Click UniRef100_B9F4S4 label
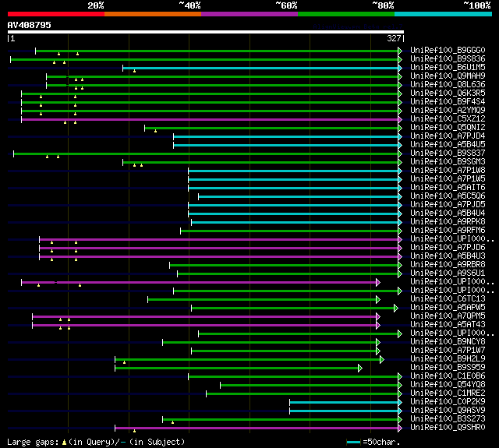This screenshot has height=448, width=499. pos(448,102)
